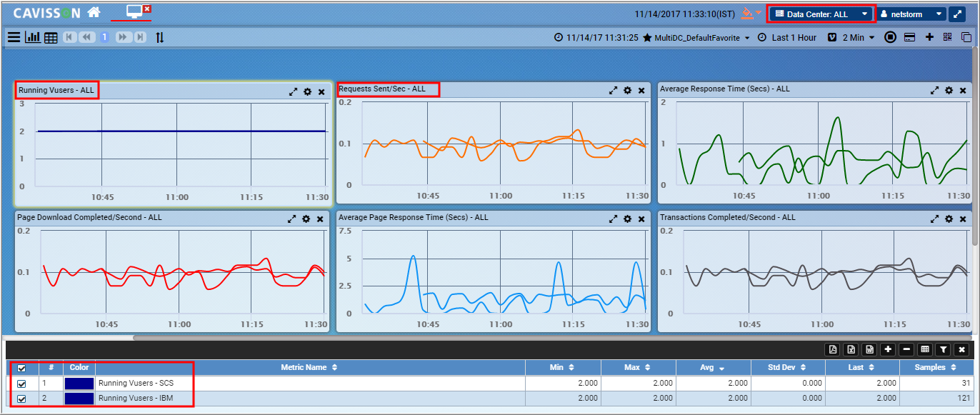Open settings gear of Transactions Completed/Second panel
This screenshot has height=415, width=980.
pyautogui.click(x=949, y=219)
